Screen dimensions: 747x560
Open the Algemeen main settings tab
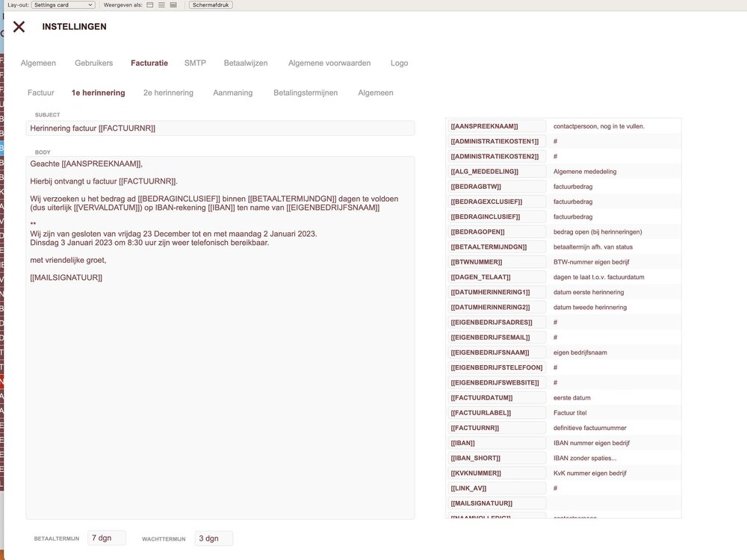[x=38, y=63]
